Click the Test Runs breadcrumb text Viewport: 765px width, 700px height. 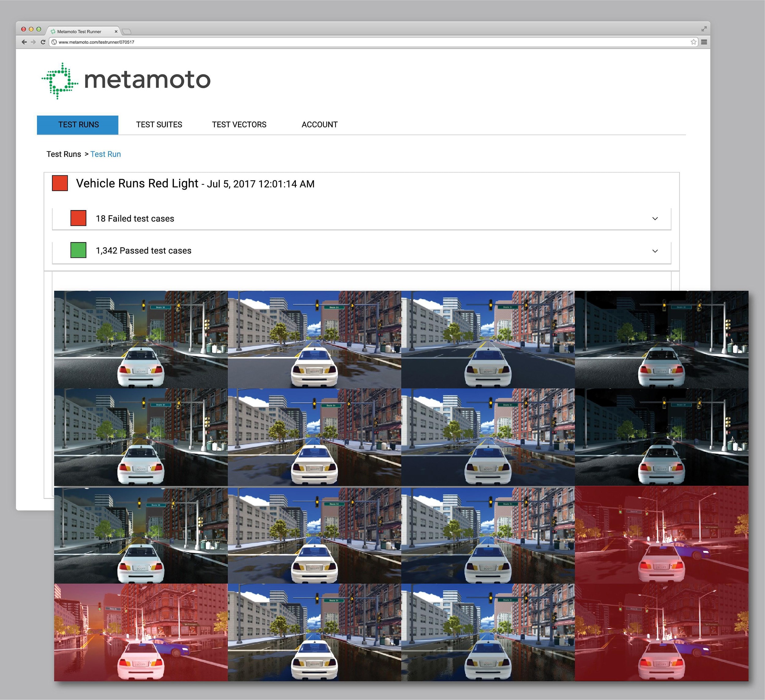64,154
